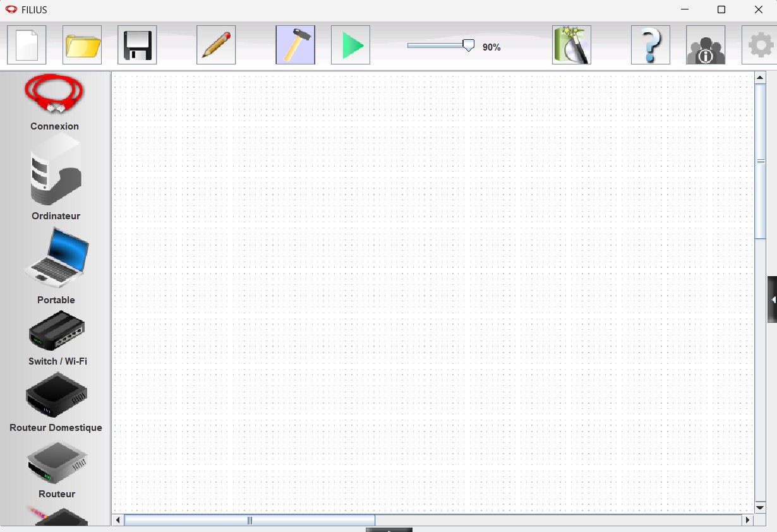Select the Portable laptop device
This screenshot has width=777, height=532.
[x=56, y=257]
